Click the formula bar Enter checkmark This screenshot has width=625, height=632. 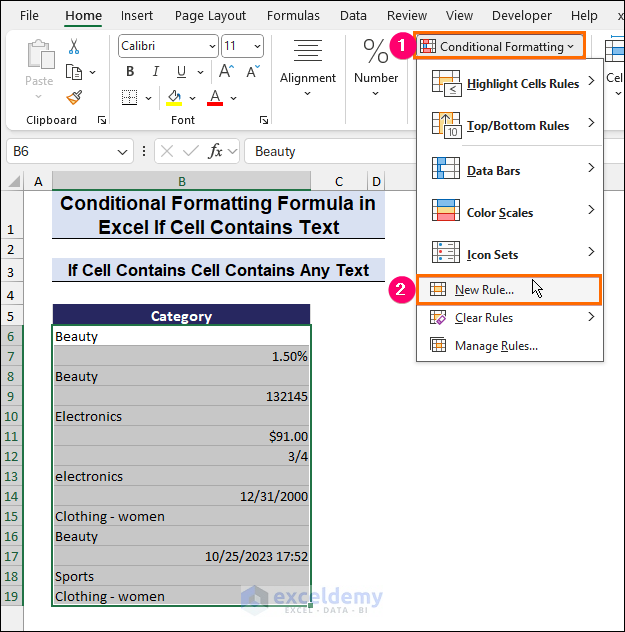tap(191, 152)
